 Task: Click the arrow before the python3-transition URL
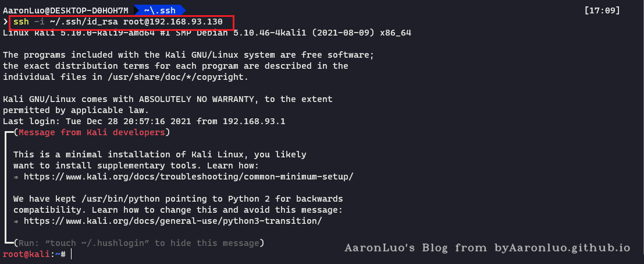point(16,221)
